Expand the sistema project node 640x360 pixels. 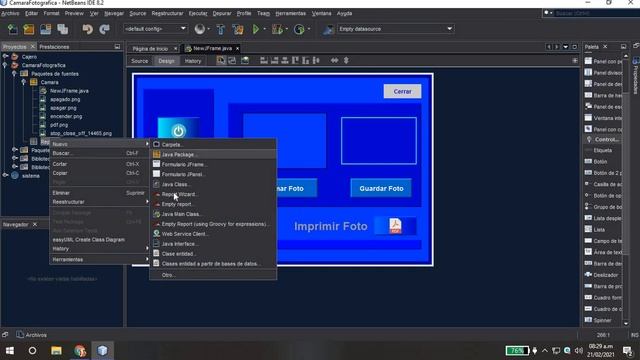5,176
